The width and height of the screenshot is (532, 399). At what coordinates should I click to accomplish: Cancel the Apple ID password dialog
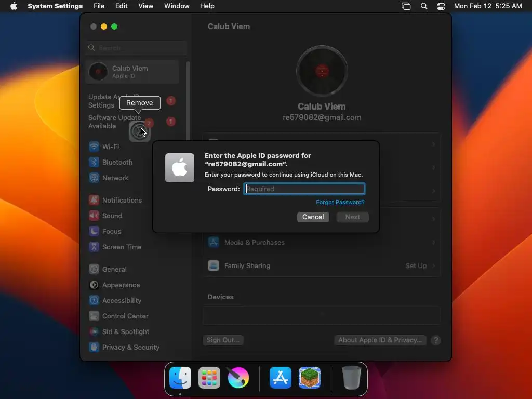coord(313,217)
